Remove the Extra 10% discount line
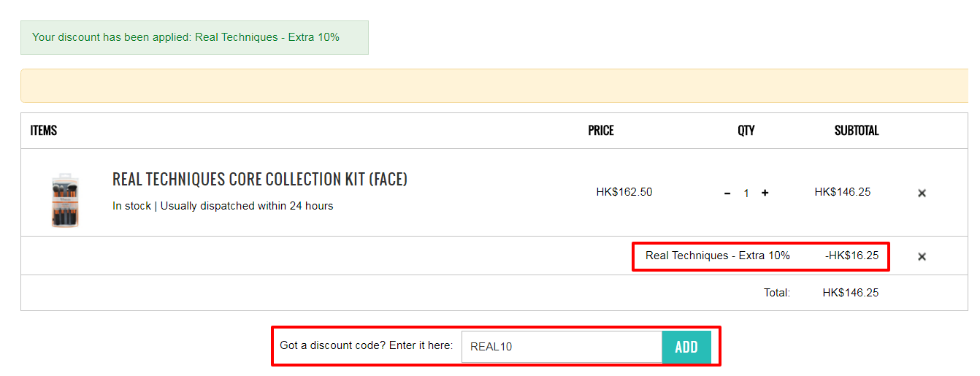 (922, 256)
